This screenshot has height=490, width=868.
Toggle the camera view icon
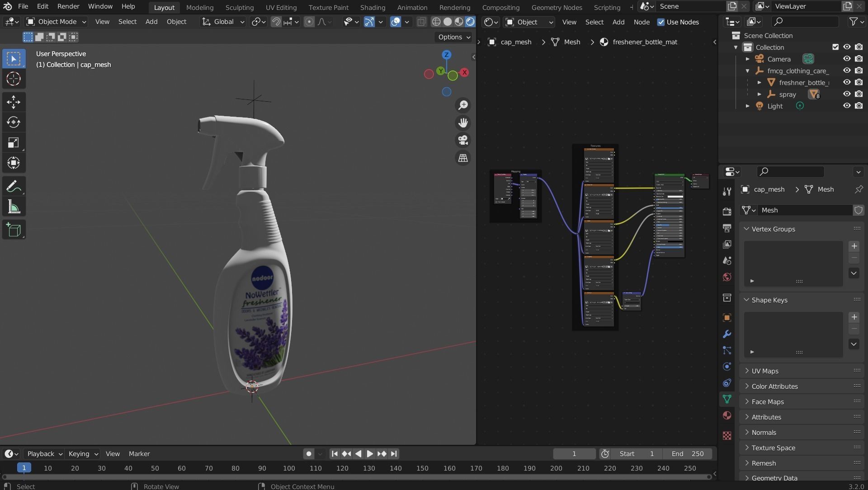463,141
